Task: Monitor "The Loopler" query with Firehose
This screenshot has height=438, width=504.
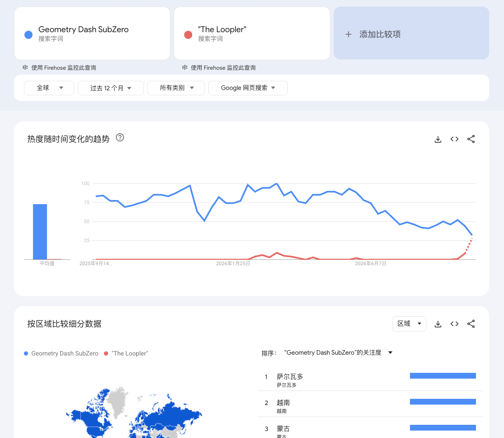Action: click(x=219, y=68)
